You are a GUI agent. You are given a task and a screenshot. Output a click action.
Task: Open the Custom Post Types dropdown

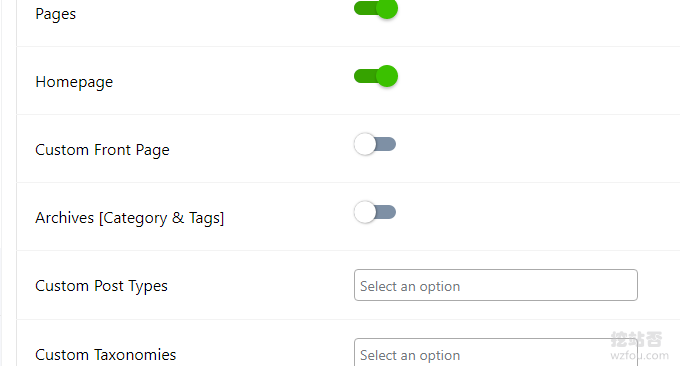coord(496,285)
